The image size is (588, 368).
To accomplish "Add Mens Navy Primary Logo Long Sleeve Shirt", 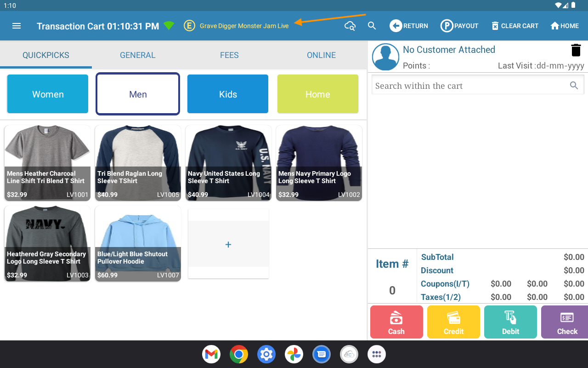I will point(319,163).
